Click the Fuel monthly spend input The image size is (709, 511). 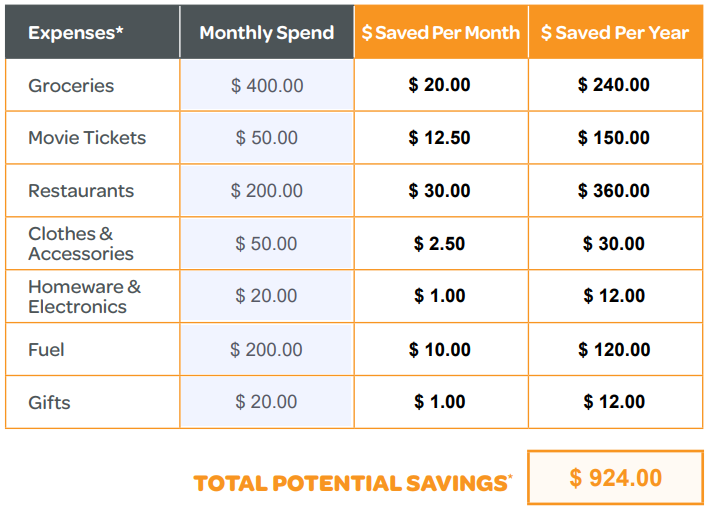coord(267,349)
